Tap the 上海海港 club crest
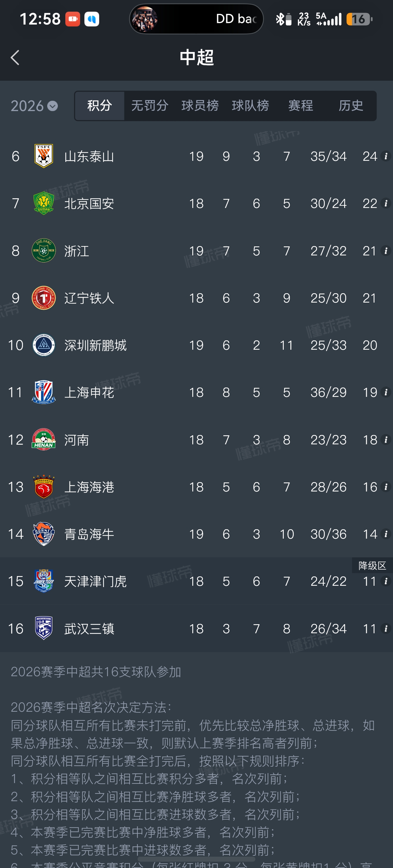The height and width of the screenshot is (868, 393). pos(44,487)
